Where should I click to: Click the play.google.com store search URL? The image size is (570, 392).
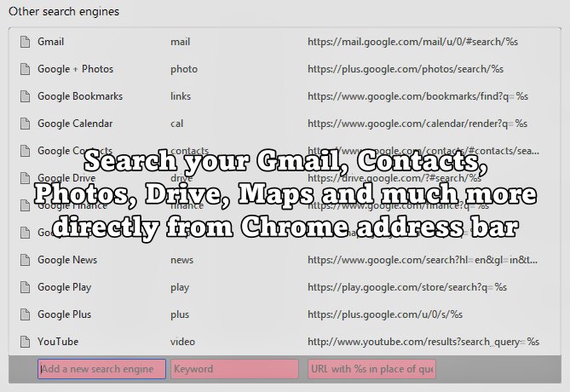407,287
